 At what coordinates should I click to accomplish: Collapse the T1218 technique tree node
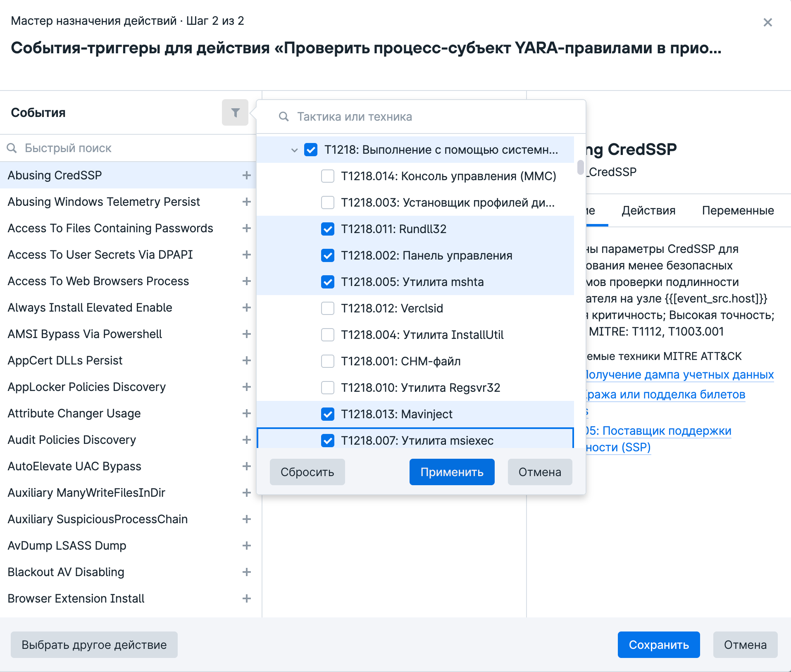click(x=294, y=150)
